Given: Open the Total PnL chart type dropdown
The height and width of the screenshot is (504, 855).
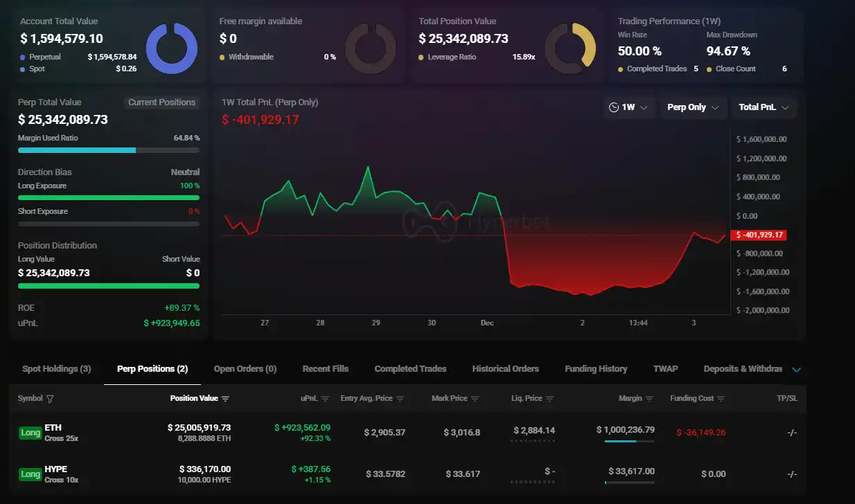Looking at the screenshot, I should (x=764, y=107).
